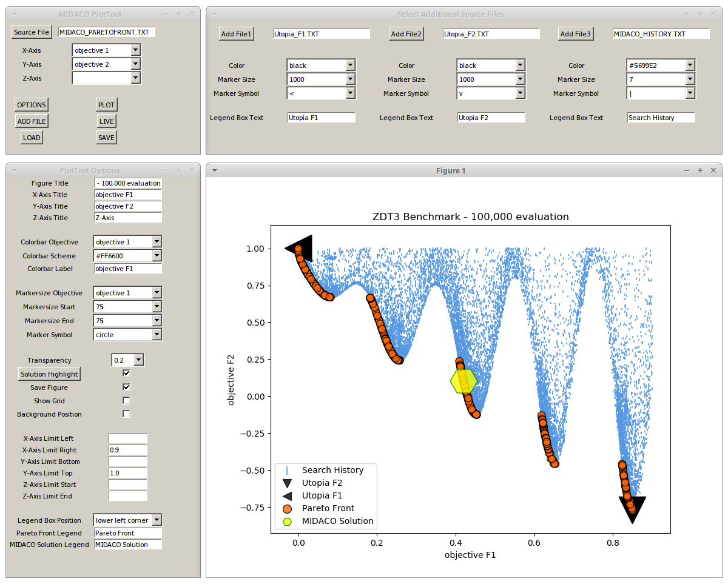Maximize the Figure 1 window
Screen dimensions: 728x584
point(699,171)
